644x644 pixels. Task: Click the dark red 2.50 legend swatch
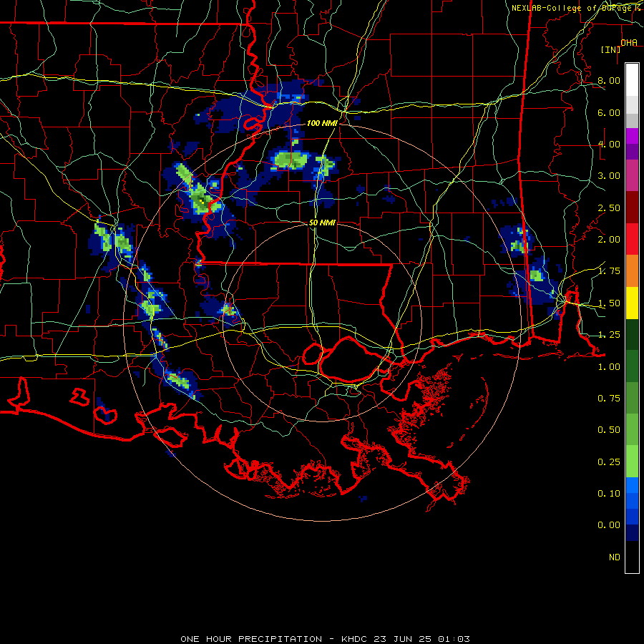[632, 207]
